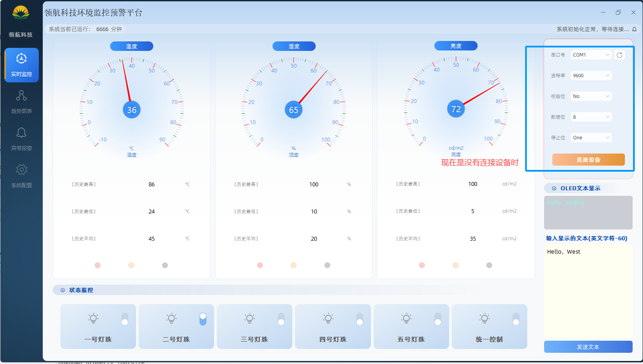
Task: Click temperature 历史最低 value 24
Action: tap(152, 211)
